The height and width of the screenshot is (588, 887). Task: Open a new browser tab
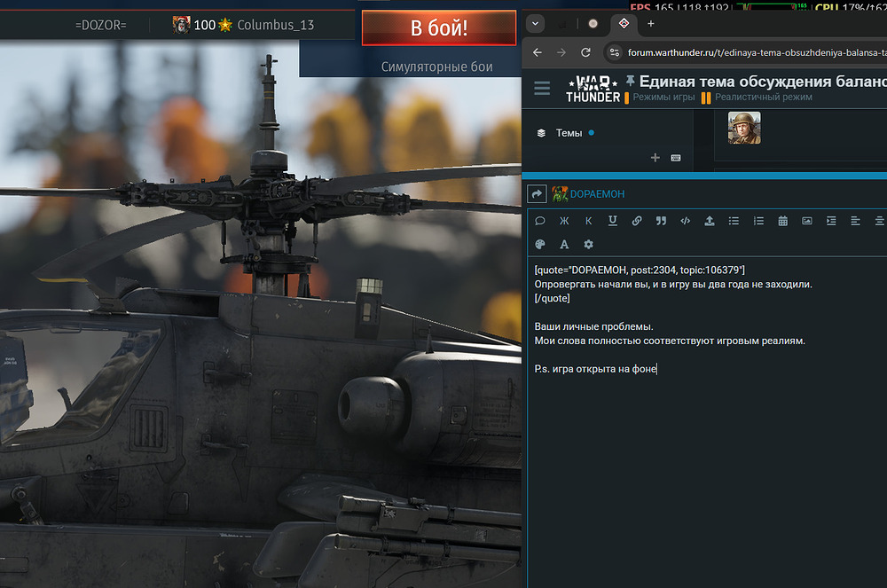point(650,24)
